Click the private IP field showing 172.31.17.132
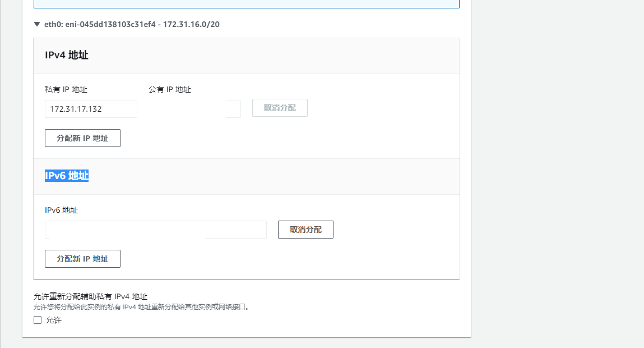Screen dimensions: 644x348 pyautogui.click(x=91, y=109)
